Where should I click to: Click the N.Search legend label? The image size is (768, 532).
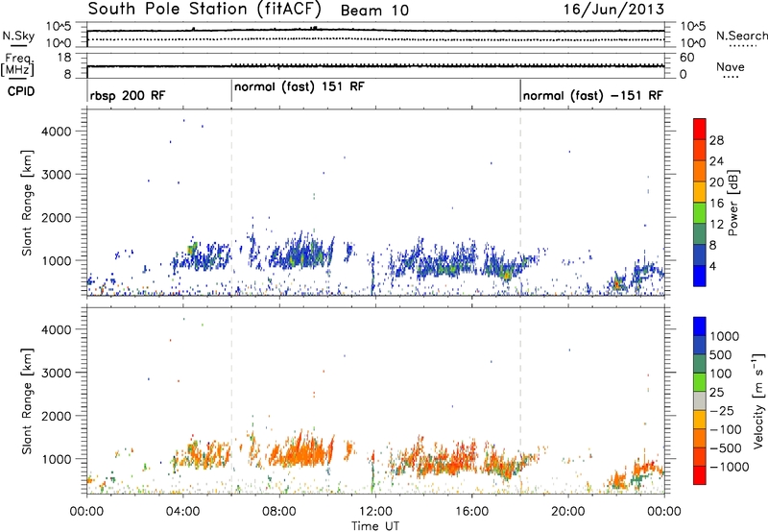tap(741, 36)
